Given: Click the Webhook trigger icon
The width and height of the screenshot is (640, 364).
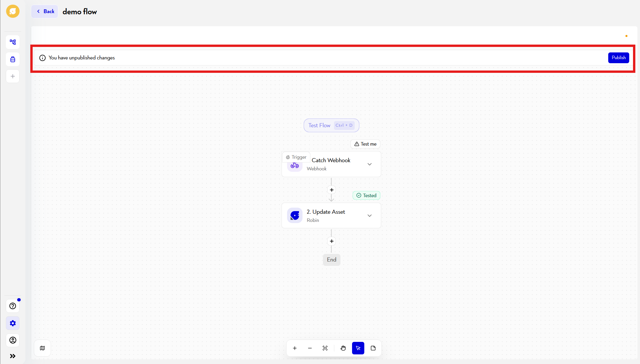Looking at the screenshot, I should tap(295, 165).
